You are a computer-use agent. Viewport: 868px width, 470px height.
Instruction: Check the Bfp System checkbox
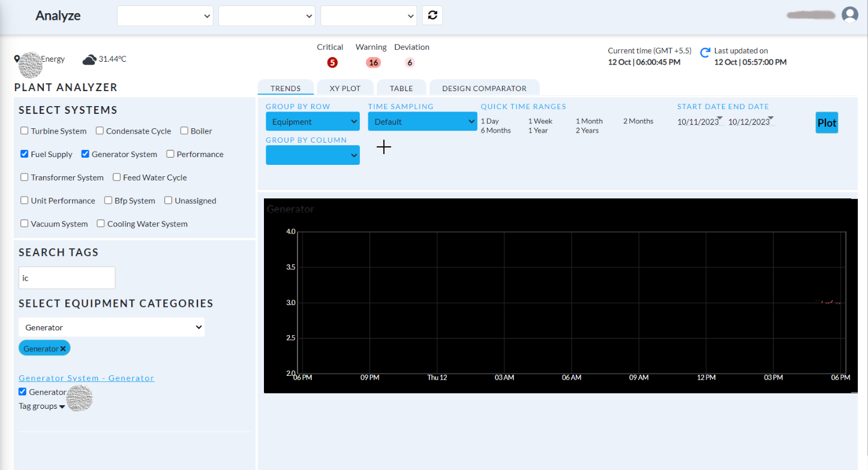[108, 200]
